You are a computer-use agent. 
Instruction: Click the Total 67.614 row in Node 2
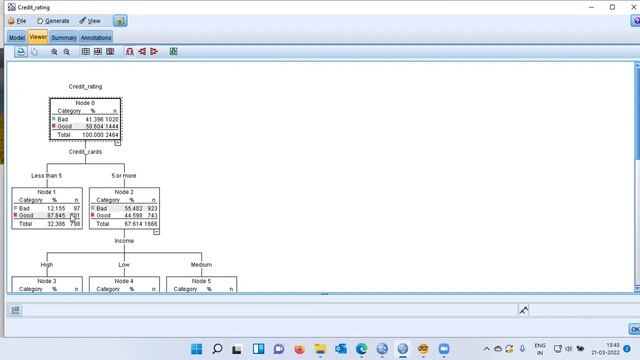[x=124, y=224]
